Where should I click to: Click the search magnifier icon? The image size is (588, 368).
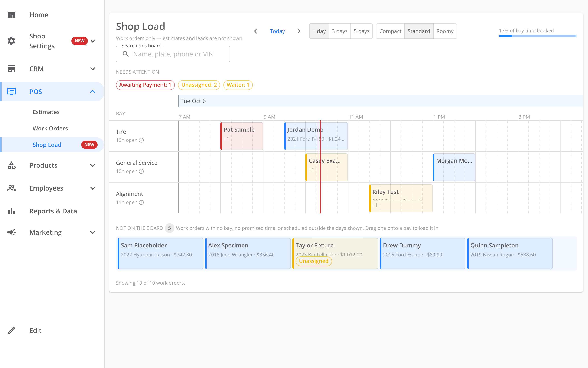click(x=126, y=54)
